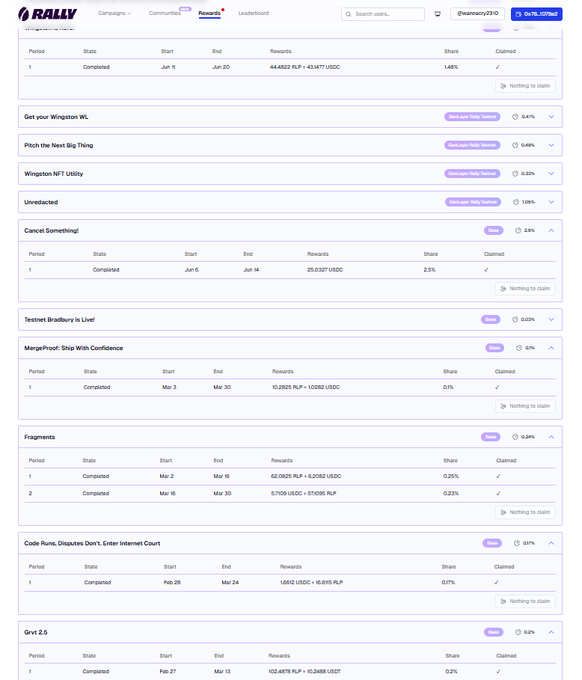Screen dimensions: 582x680
Task: Click the share clock icon for Fragments
Action: [x=515, y=437]
